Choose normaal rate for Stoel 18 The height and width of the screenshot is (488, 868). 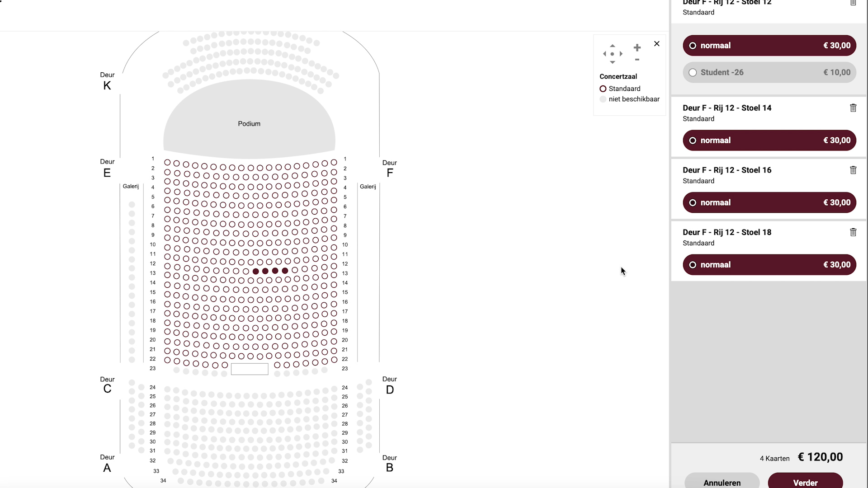click(769, 265)
